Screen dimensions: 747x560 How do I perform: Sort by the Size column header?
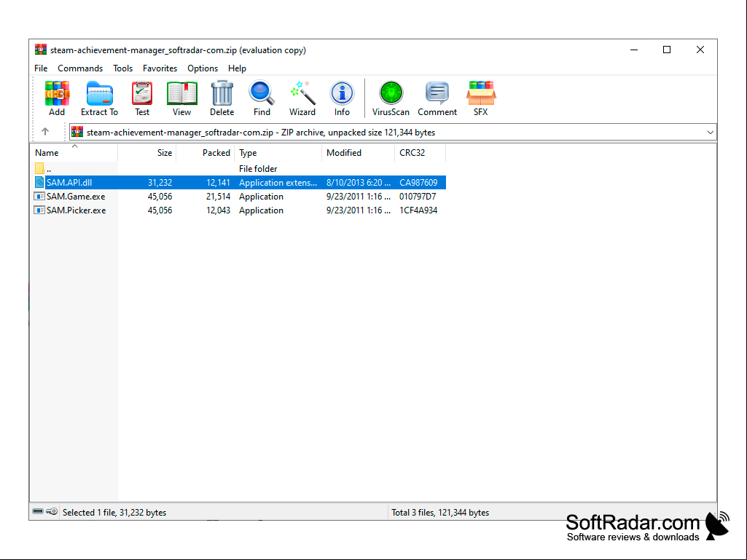[x=146, y=153]
